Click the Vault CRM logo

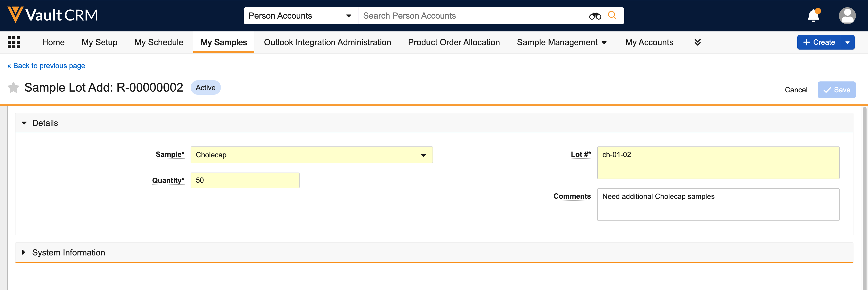[x=53, y=15]
